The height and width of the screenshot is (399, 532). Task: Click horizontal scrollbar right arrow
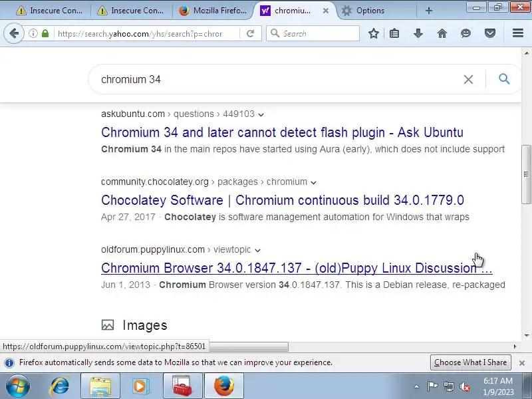pyautogui.click(x=515, y=346)
